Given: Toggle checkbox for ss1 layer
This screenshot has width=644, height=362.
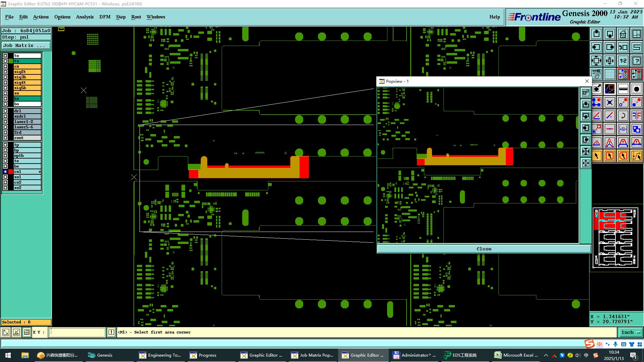Looking at the screenshot, I should point(5,177).
